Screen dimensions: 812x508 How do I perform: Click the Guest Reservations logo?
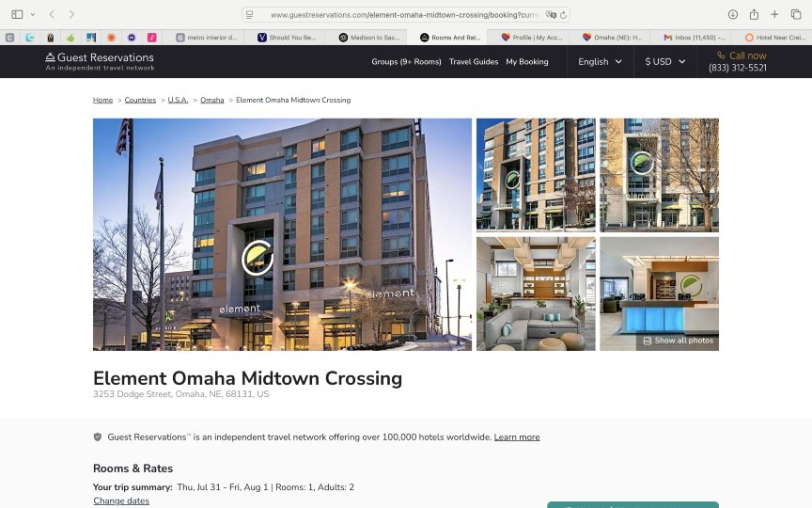click(100, 61)
